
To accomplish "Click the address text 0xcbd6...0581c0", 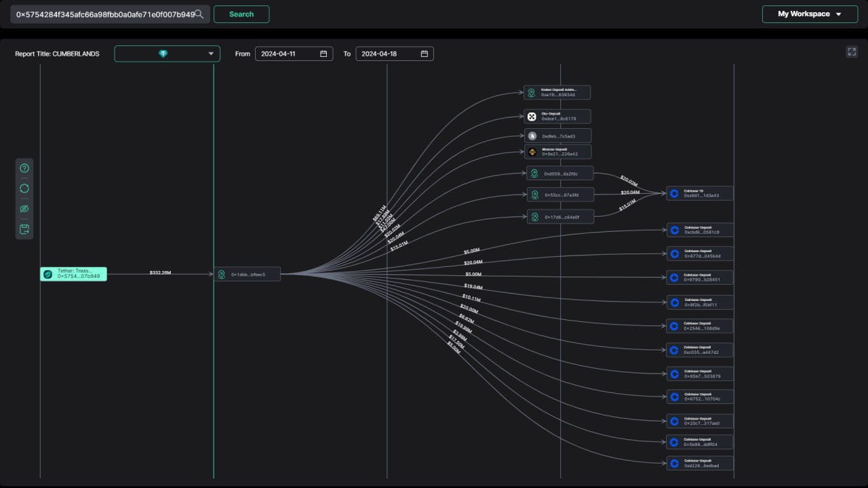I will [702, 232].
